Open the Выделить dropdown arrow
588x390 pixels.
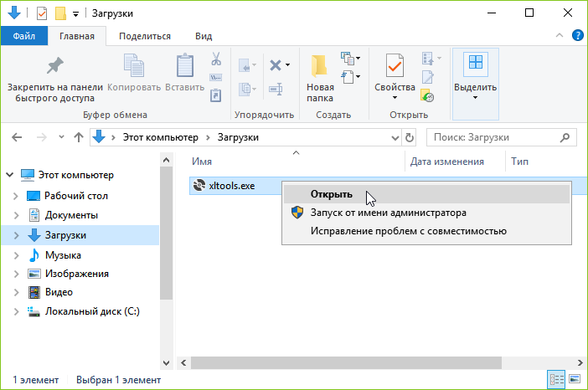[475, 98]
